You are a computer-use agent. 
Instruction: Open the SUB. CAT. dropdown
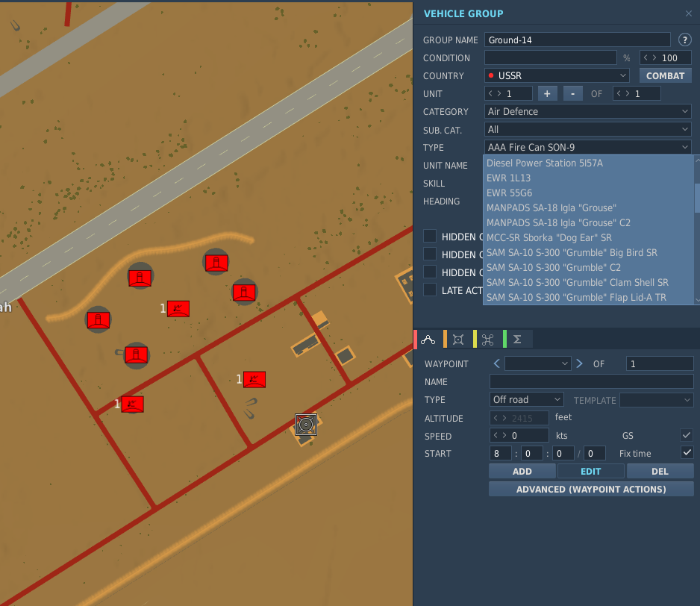coord(587,130)
